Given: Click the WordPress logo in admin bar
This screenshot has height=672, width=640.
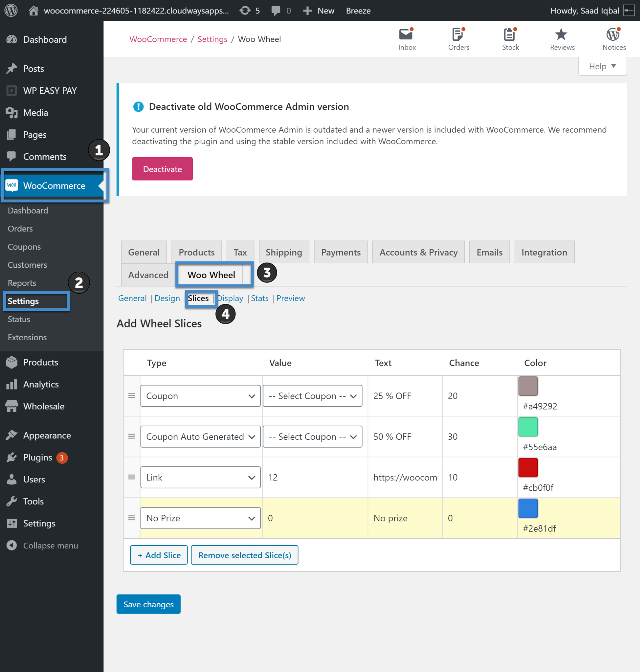Looking at the screenshot, I should 11,10.
